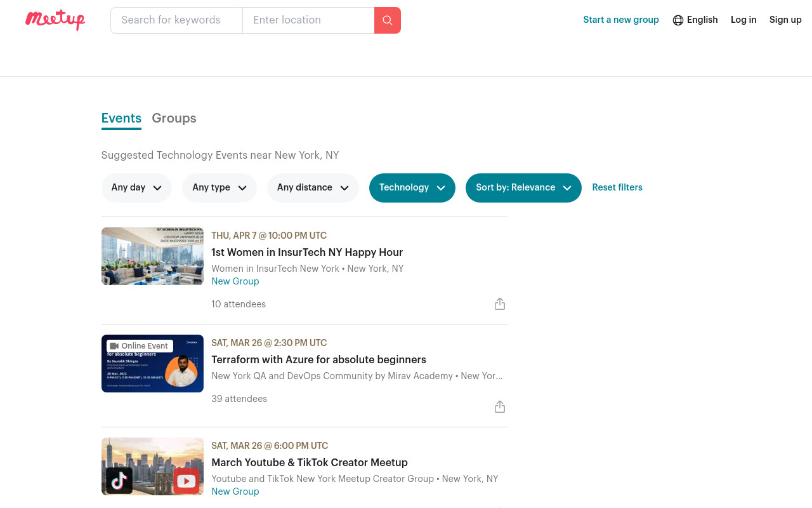
Task: Click the THU, APR 7 @ 10:00 PM UTC date
Action: 269,236
